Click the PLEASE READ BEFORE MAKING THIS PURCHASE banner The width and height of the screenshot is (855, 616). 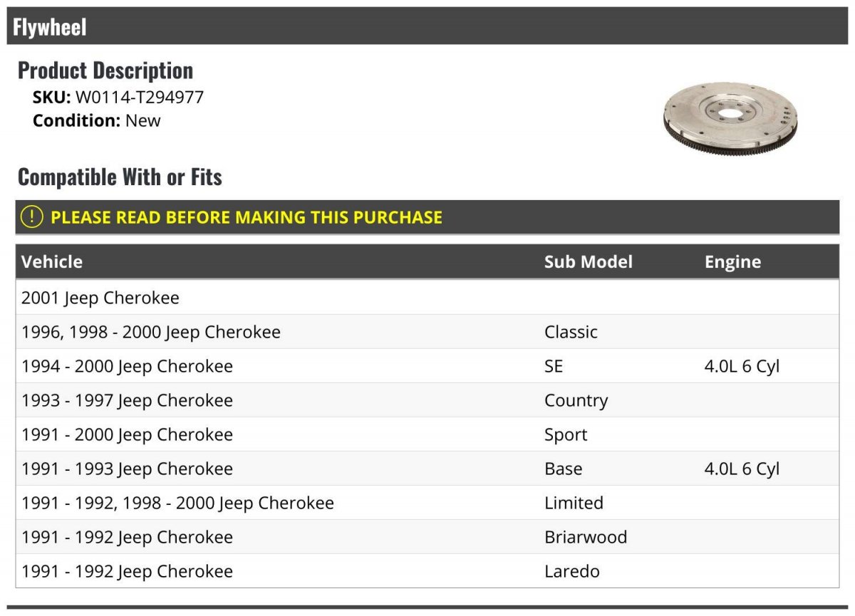click(x=427, y=217)
